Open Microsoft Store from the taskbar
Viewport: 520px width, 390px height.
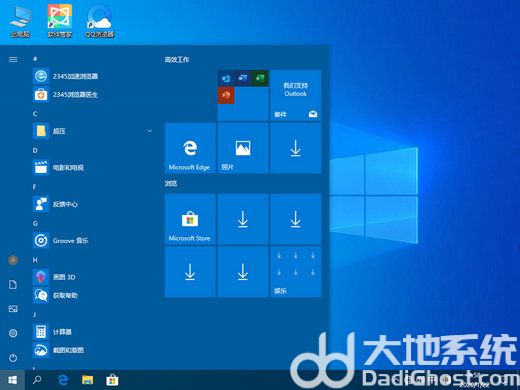(x=112, y=380)
